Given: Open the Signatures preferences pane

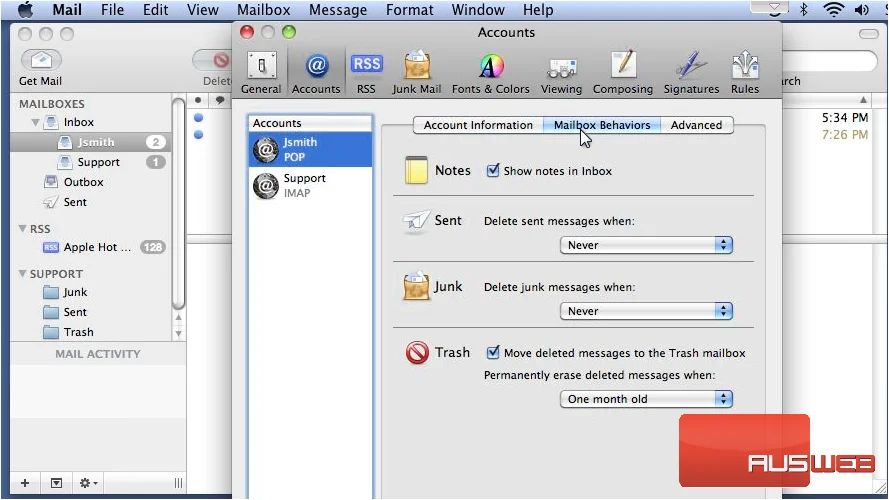Looking at the screenshot, I should click(691, 73).
